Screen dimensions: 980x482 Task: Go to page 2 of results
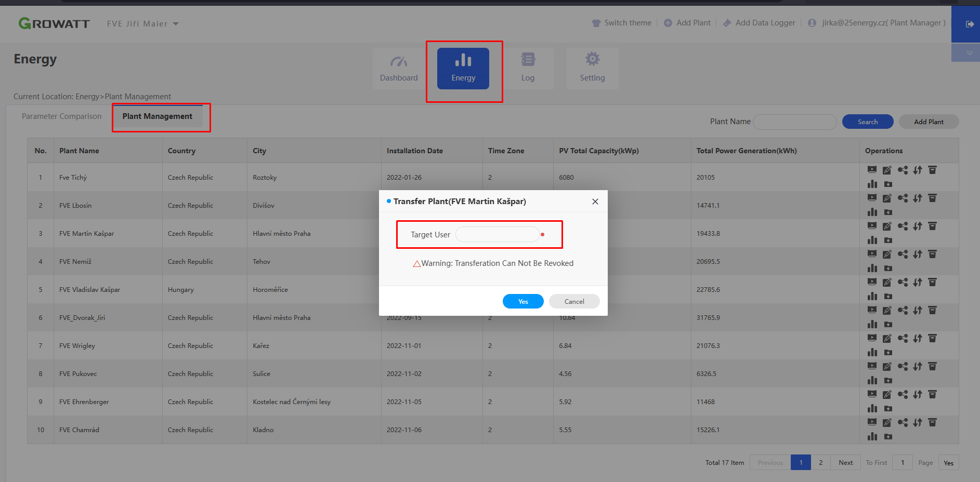[821, 463]
